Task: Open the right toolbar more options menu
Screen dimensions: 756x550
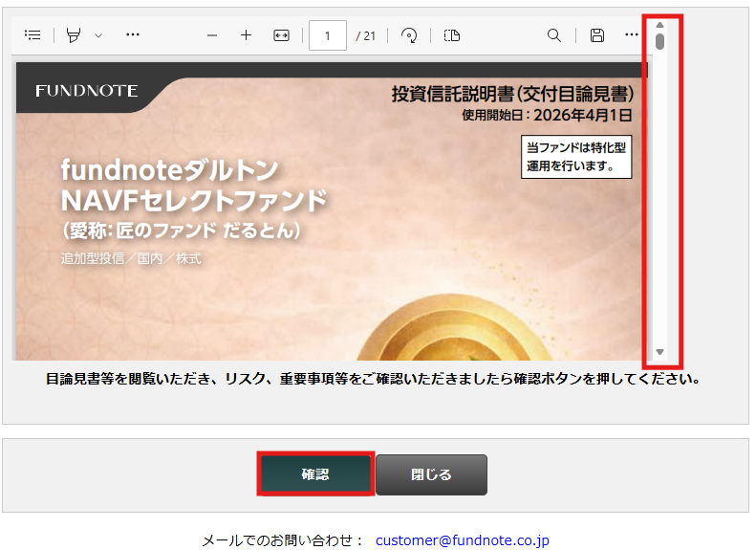Action: pyautogui.click(x=631, y=34)
